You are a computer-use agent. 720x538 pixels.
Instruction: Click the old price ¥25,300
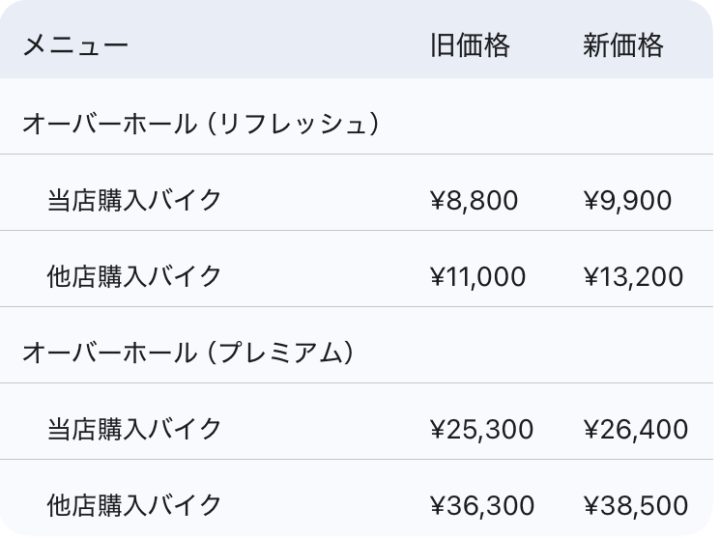click(x=481, y=430)
